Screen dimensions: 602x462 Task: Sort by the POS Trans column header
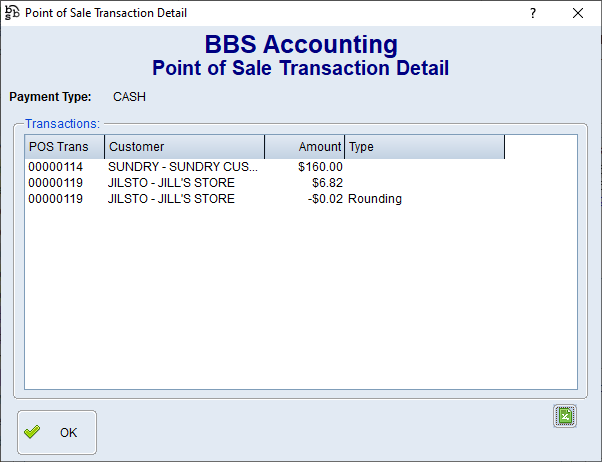[64, 147]
